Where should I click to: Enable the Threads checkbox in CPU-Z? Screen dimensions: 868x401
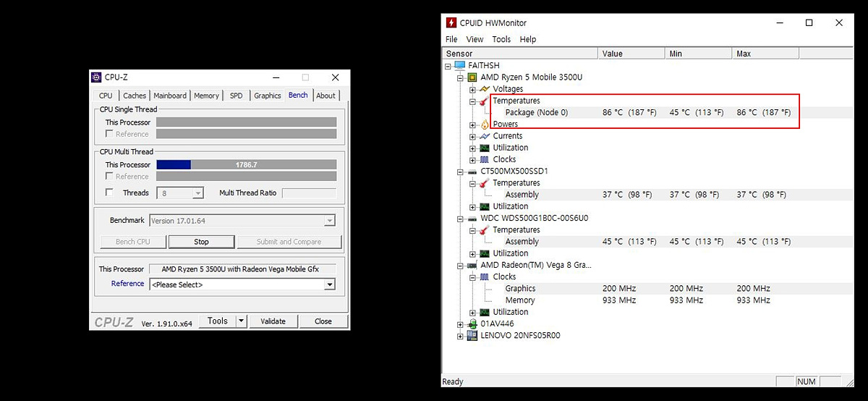pos(109,193)
